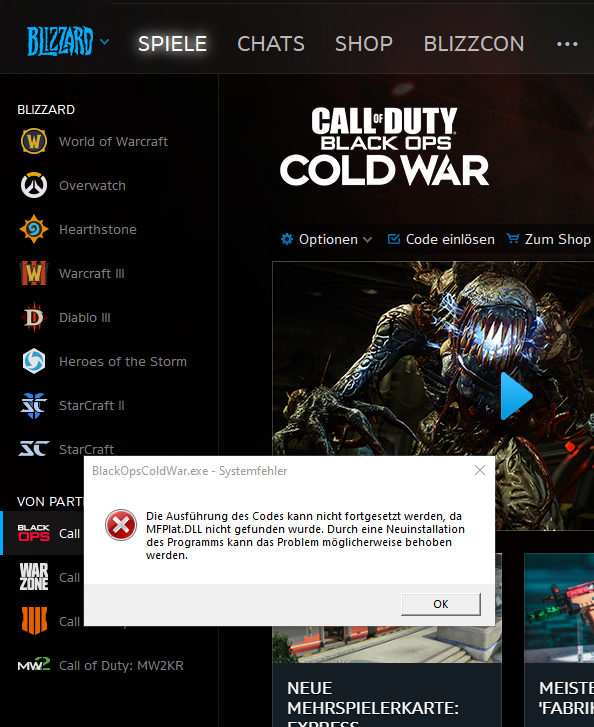Image resolution: width=594 pixels, height=727 pixels.
Task: Click the Neue Mehrspielerkarte headline
Action: click(x=373, y=702)
